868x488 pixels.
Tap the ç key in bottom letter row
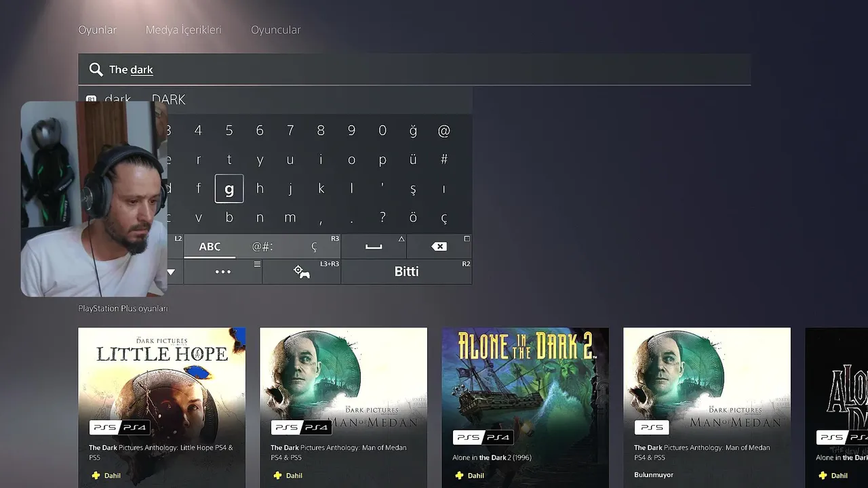(443, 218)
